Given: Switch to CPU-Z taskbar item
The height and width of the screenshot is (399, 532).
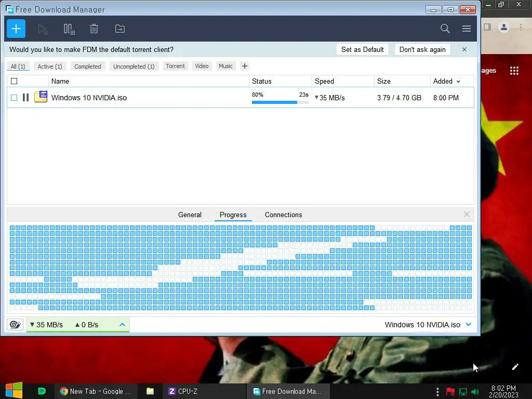Looking at the screenshot, I should tap(204, 391).
